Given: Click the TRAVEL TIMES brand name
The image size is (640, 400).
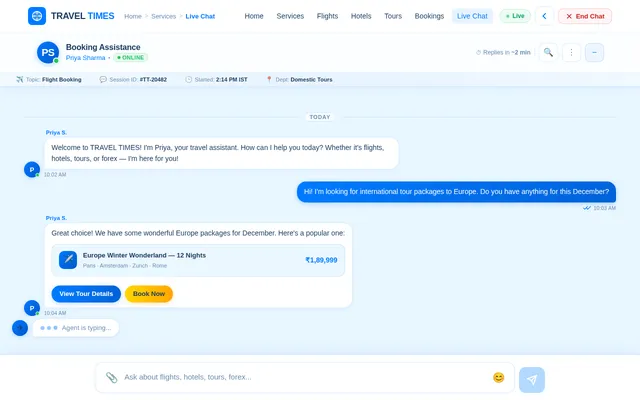Looking at the screenshot, I should [82, 16].
